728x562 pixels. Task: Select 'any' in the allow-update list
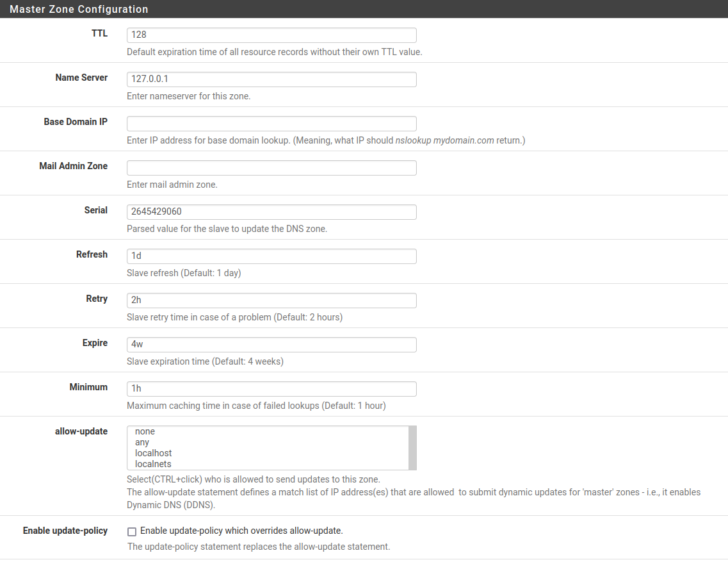click(141, 442)
